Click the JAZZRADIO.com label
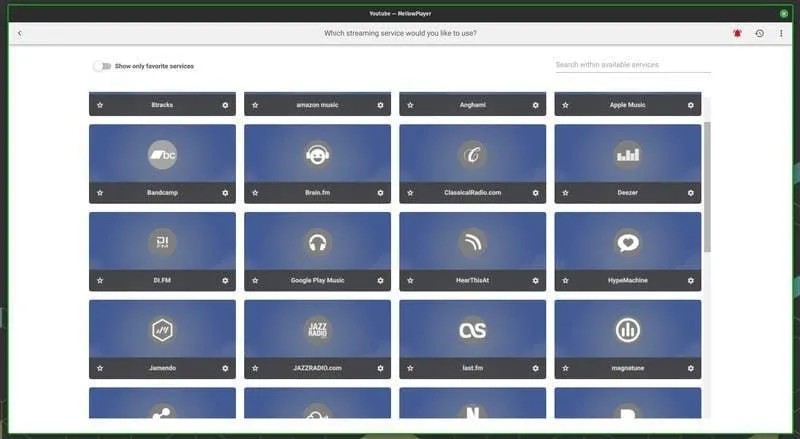 click(317, 368)
